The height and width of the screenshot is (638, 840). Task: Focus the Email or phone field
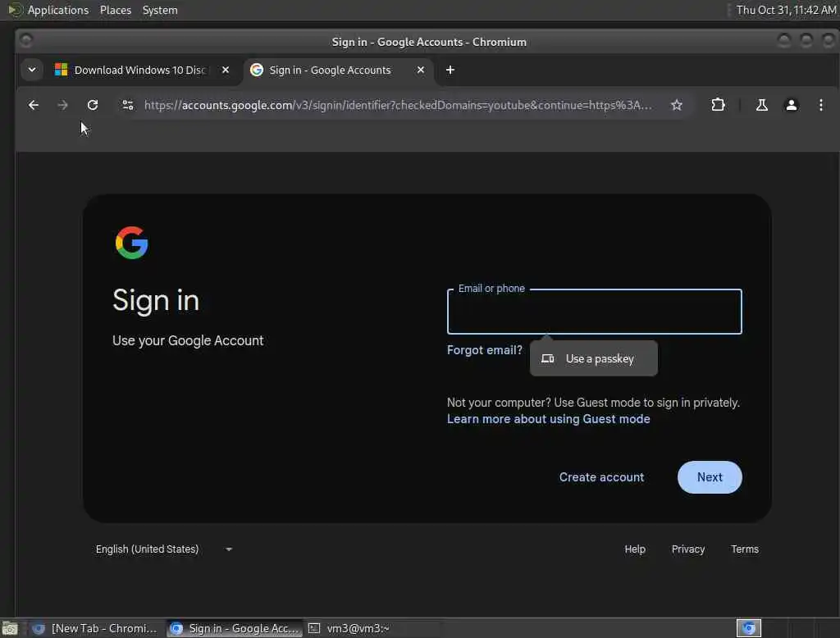tap(594, 312)
